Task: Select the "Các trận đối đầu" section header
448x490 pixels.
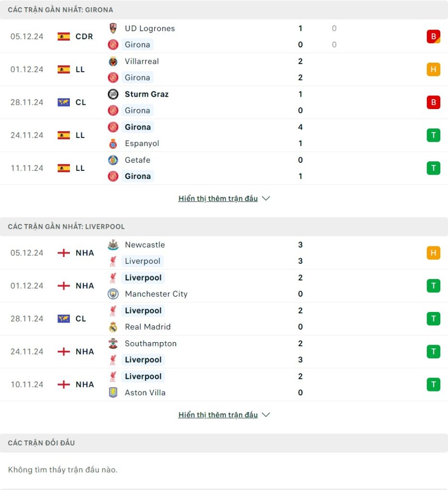Action: tap(41, 443)
